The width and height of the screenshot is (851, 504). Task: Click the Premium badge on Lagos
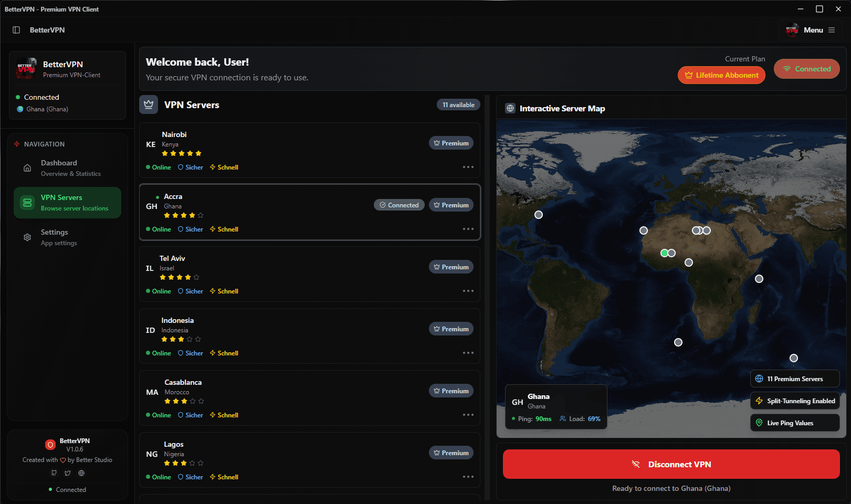(x=451, y=453)
